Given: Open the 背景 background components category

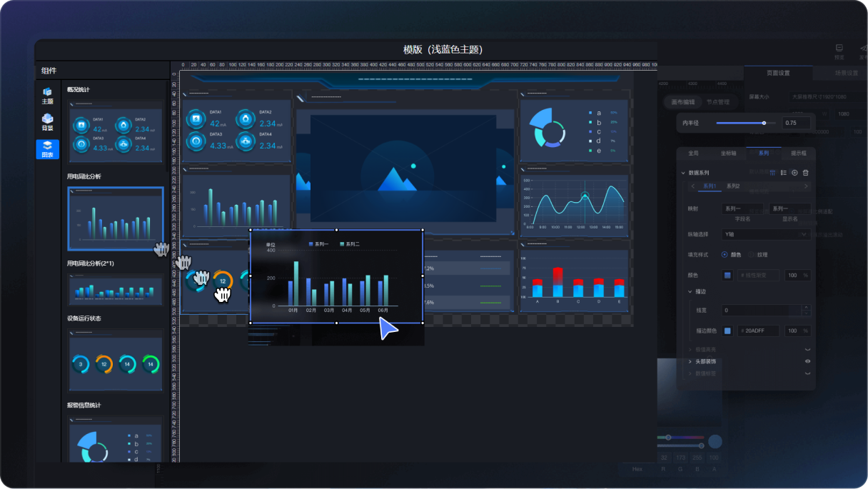Looking at the screenshot, I should (x=48, y=122).
